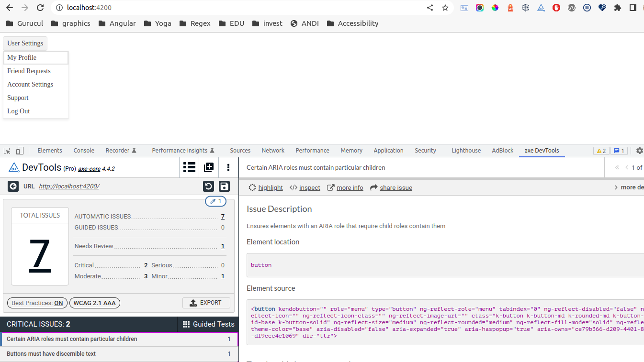Viewport: 644px width, 362px height.
Task: Open the three-dot options menu in axe DevTools
Action: point(228,167)
